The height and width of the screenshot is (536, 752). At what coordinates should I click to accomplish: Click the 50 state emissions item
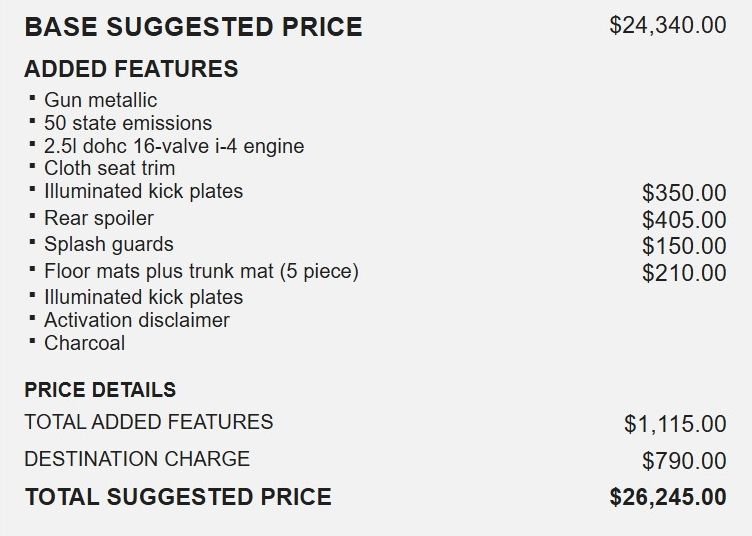click(x=128, y=123)
